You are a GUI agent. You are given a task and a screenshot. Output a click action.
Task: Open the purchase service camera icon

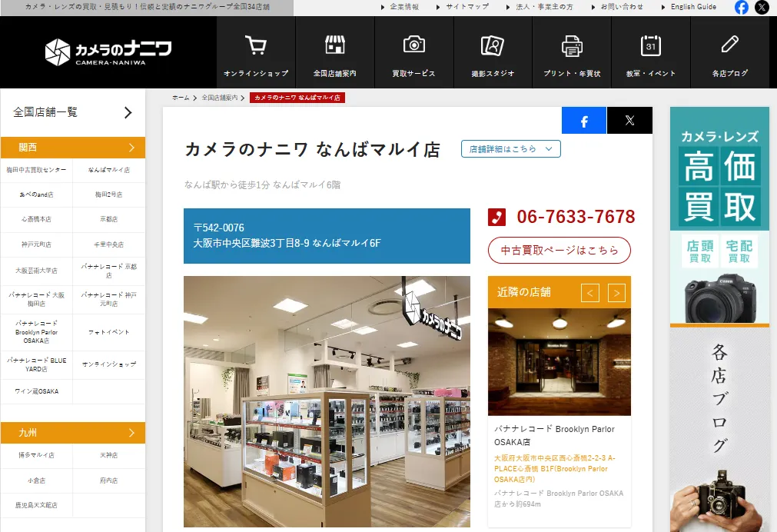click(413, 45)
